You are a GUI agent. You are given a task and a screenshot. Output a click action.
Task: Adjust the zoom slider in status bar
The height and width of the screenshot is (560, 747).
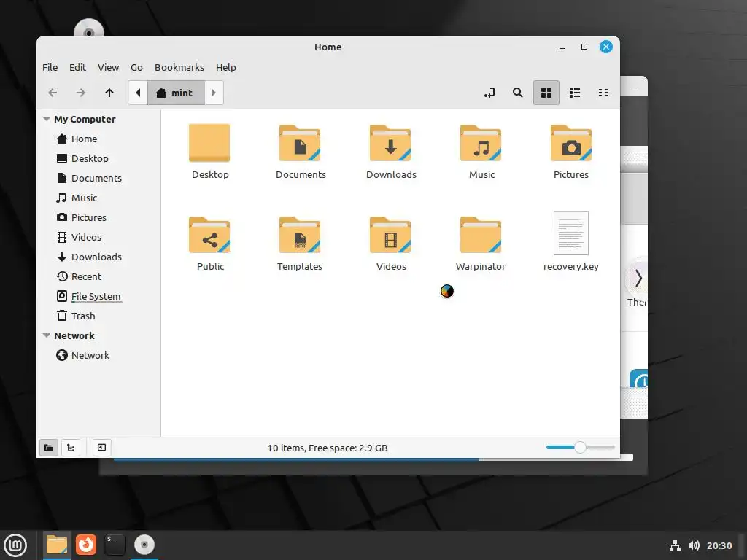click(x=580, y=448)
